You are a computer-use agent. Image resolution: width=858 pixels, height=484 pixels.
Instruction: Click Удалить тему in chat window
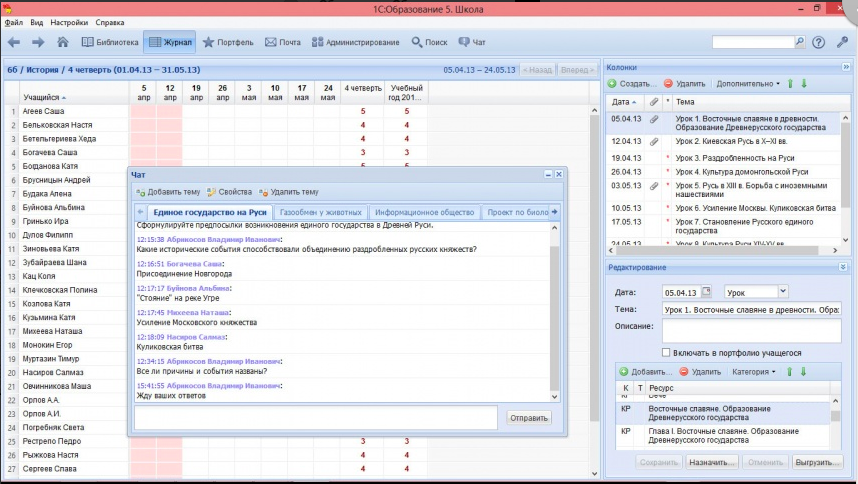coord(288,191)
